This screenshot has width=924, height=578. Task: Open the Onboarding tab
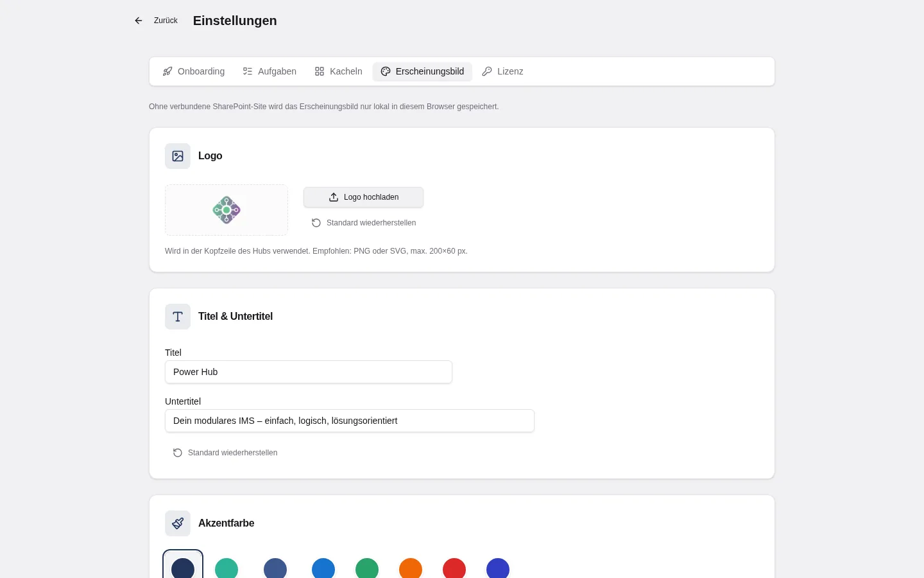click(194, 71)
